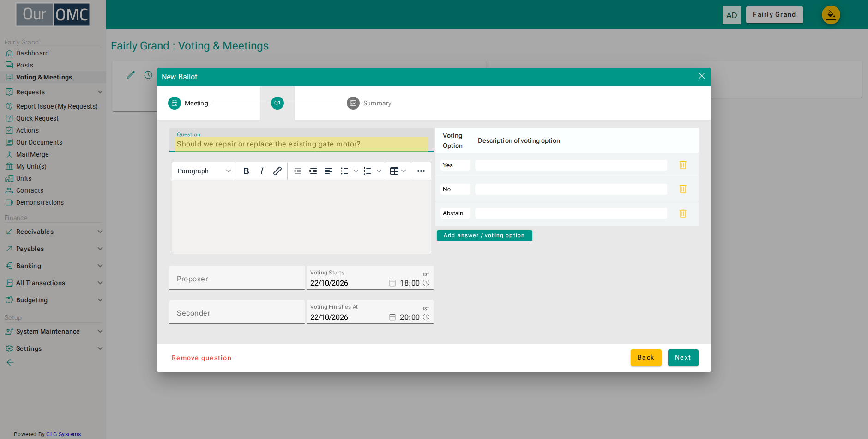Click description field for Yes option
This screenshot has height=439, width=868.
coord(571,165)
